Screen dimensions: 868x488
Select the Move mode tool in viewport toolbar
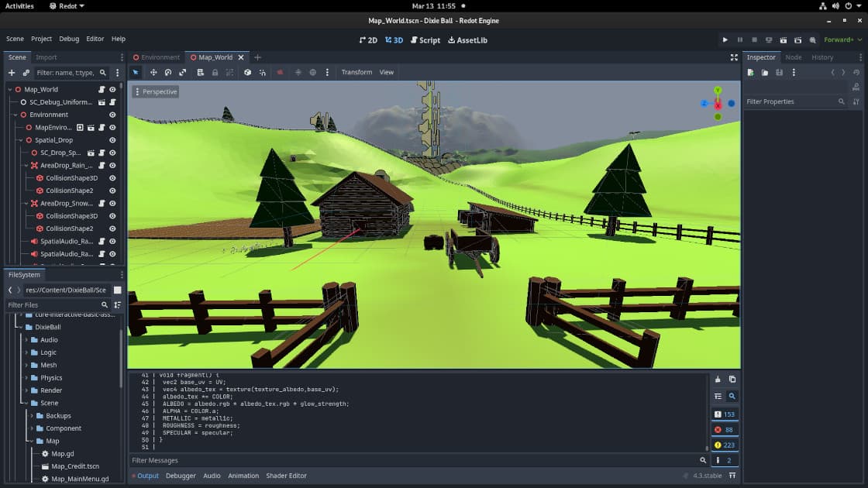153,72
